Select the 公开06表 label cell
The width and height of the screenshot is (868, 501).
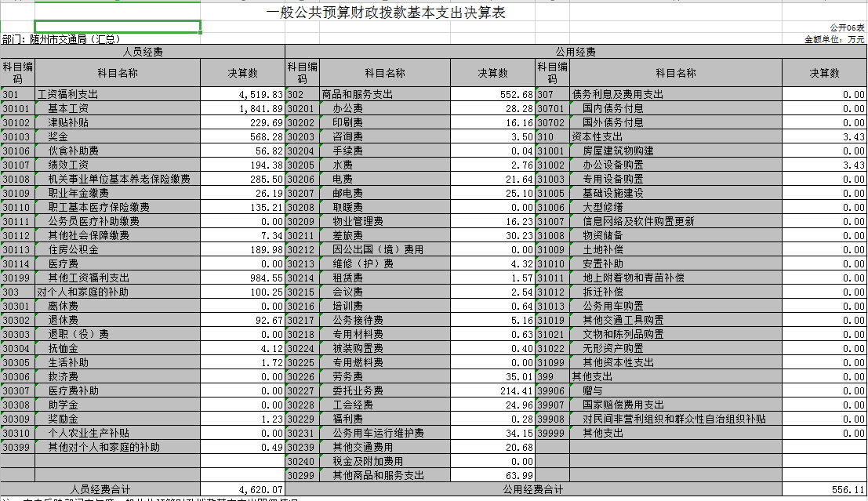[846, 27]
